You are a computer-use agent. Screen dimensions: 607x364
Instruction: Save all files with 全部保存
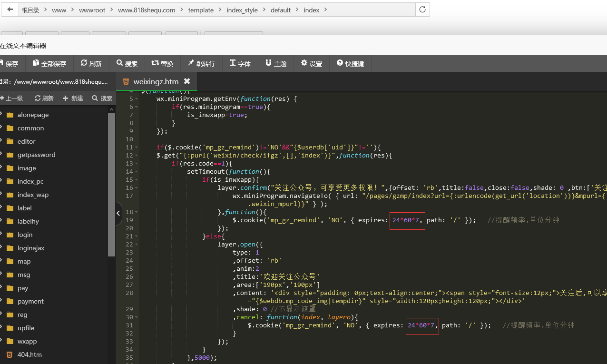pyautogui.click(x=49, y=64)
